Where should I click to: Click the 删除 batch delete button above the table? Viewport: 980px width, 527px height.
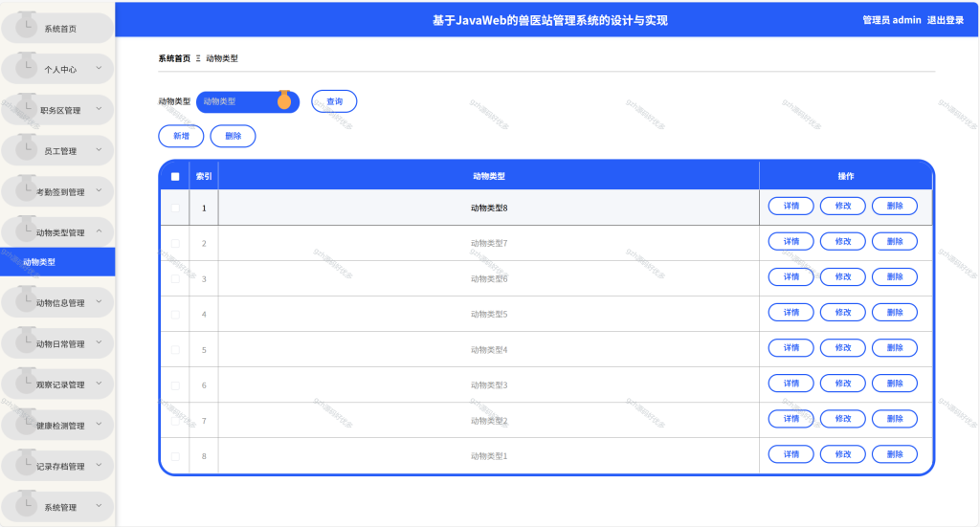click(234, 136)
